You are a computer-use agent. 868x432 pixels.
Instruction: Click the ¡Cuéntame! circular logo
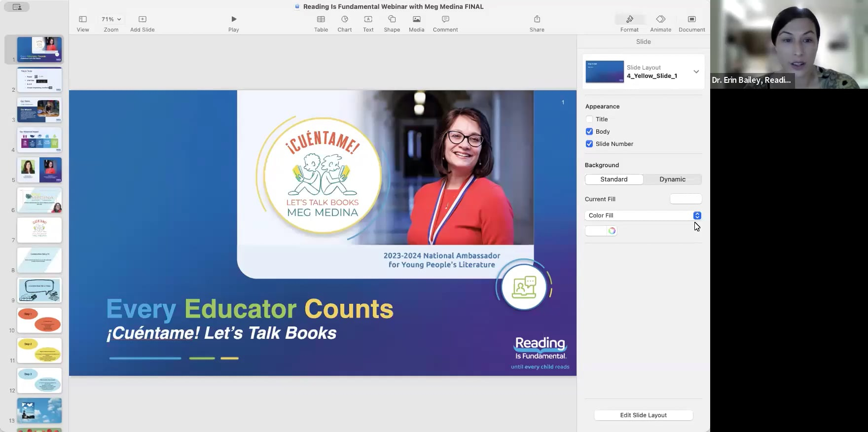[323, 176]
